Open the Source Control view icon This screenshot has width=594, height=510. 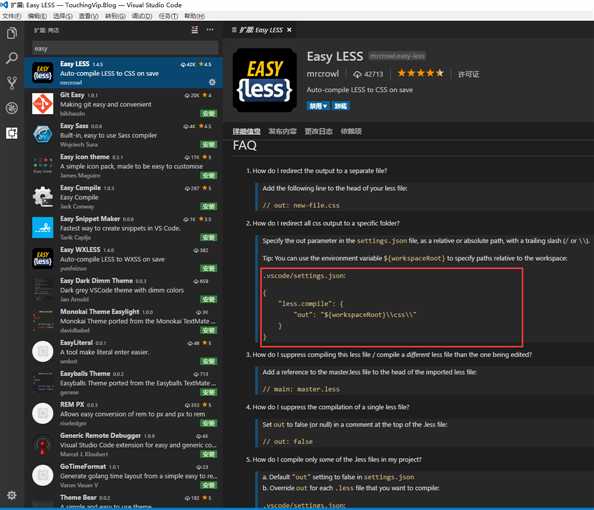12,83
